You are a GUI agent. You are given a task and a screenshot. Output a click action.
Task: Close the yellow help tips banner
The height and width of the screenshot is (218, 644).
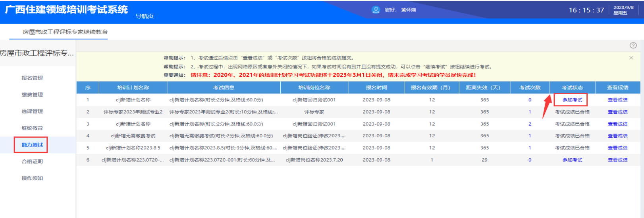click(631, 58)
